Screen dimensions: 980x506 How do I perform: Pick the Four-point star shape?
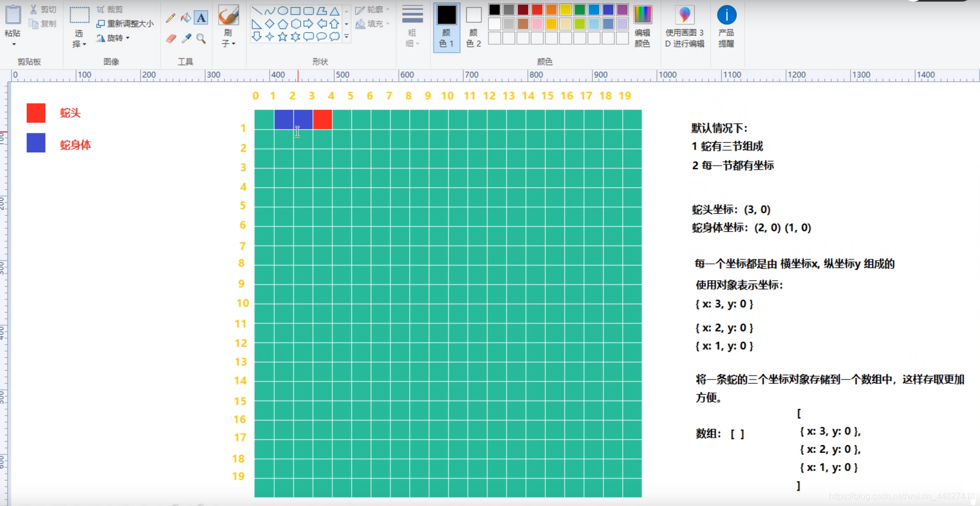click(x=269, y=37)
